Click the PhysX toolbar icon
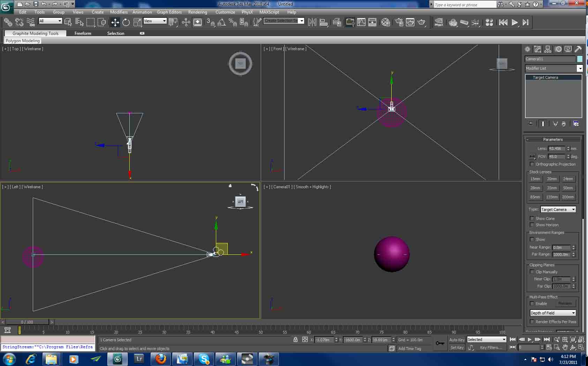 (439, 22)
